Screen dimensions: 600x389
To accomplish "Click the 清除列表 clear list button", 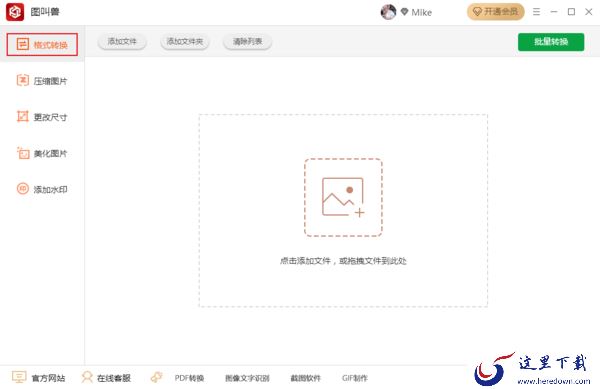I will tap(248, 41).
